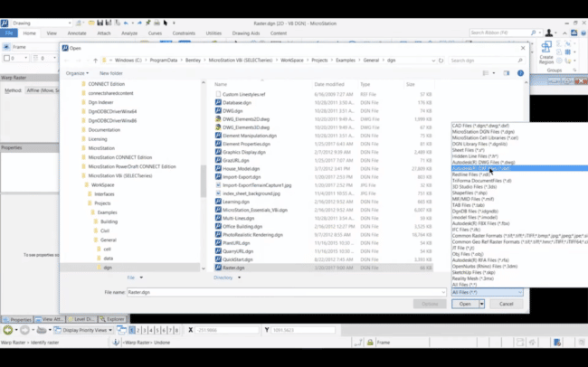Toggle view 5 in the View Groups bar
Viewport: 588px width, 367px height.
[157, 330]
